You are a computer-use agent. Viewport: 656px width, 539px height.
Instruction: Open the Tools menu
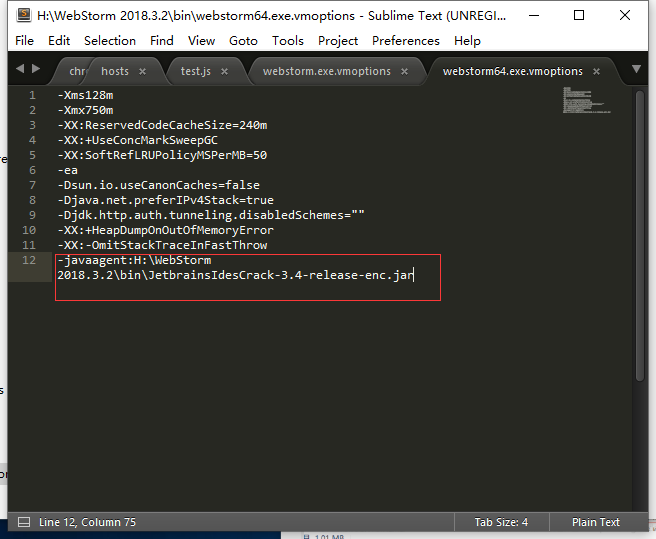pyautogui.click(x=287, y=41)
